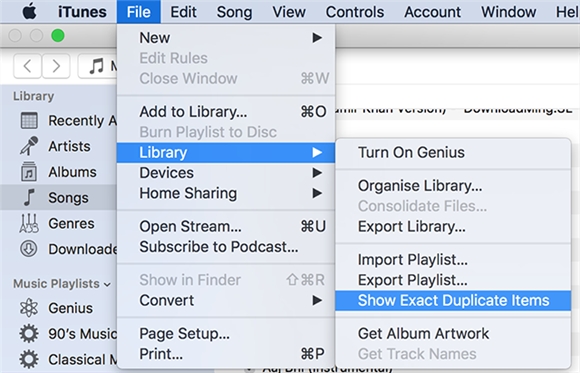Expand the Convert submenu arrow
The image size is (580, 373).
point(317,300)
